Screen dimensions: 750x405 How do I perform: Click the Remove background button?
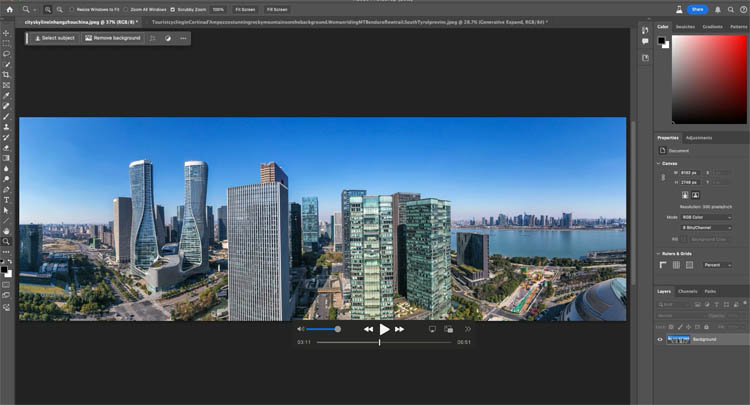pos(112,38)
